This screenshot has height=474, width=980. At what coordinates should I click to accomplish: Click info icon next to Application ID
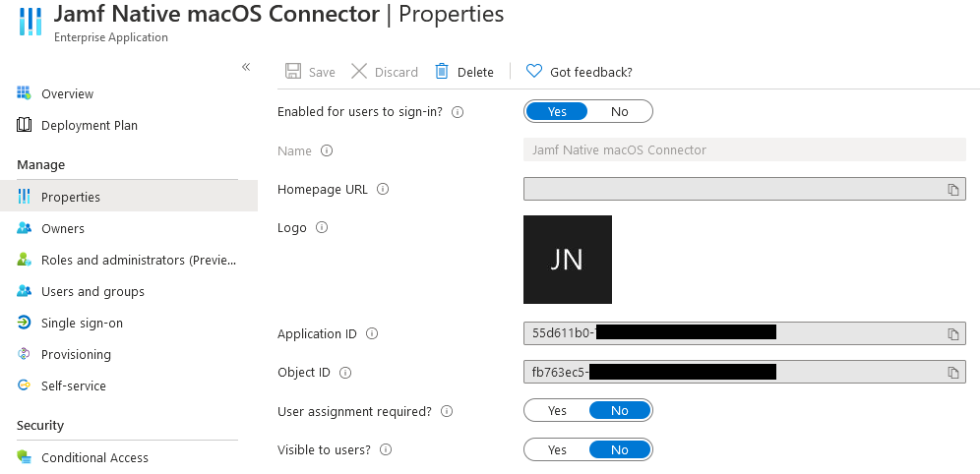372,333
